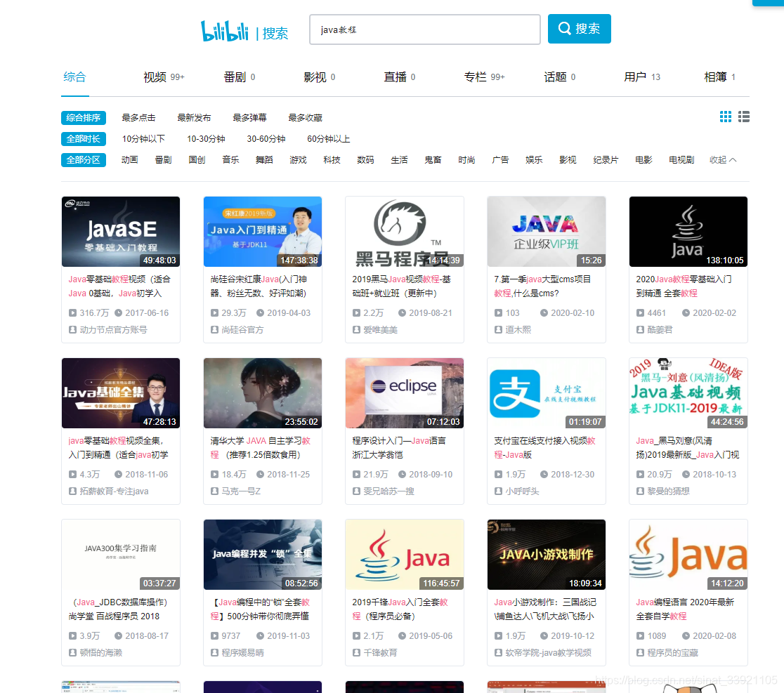
Task: Click the 搜索 search button
Action: [x=580, y=29]
